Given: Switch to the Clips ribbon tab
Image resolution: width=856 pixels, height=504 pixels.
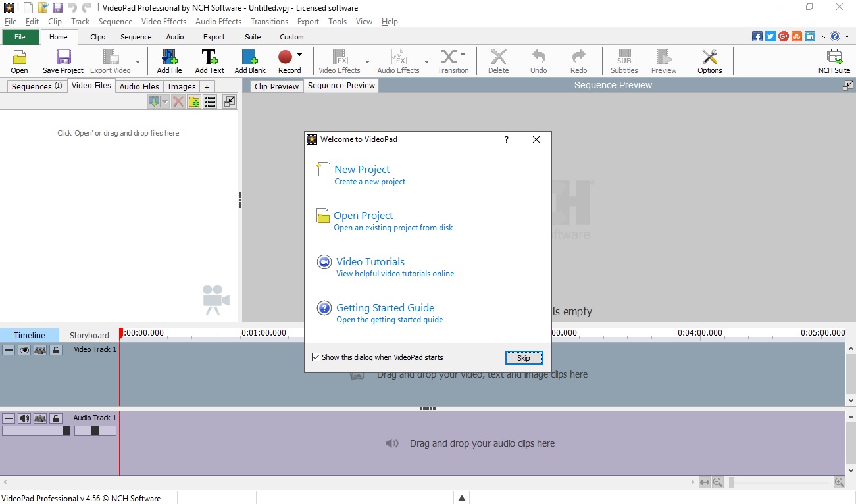Looking at the screenshot, I should tap(97, 37).
